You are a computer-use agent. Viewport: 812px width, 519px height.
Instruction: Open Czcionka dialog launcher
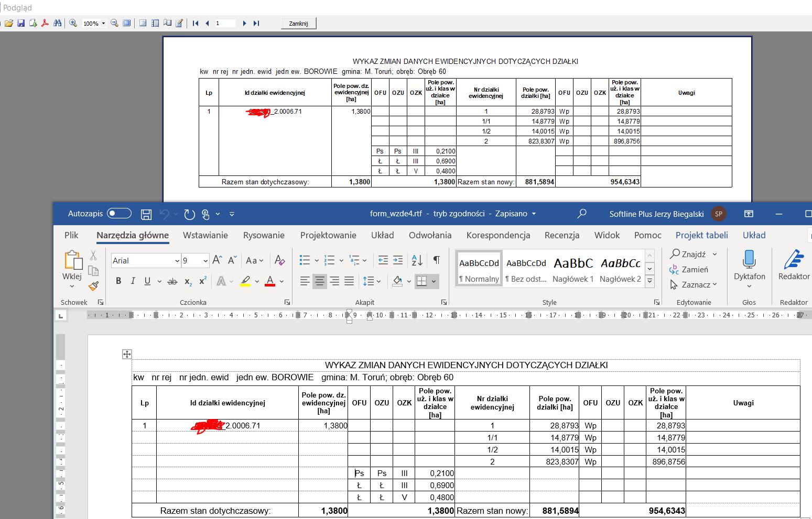click(287, 302)
